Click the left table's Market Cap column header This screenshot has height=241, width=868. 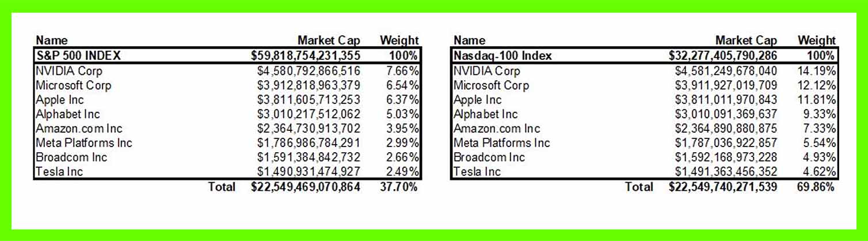329,40
